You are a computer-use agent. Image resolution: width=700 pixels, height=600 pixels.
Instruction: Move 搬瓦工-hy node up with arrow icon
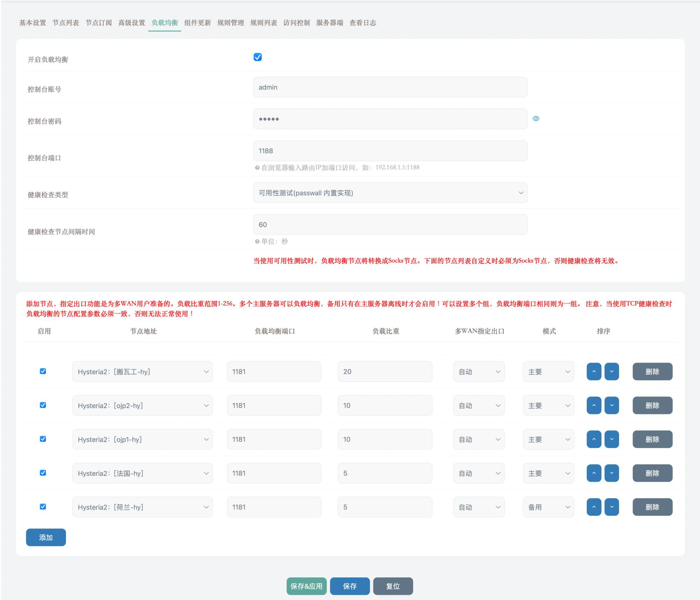click(594, 371)
